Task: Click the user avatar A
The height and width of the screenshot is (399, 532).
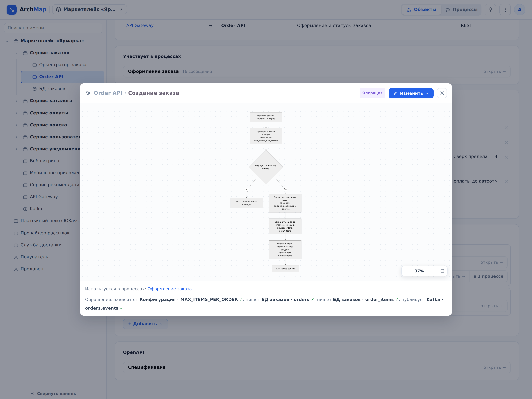Action: click(520, 10)
